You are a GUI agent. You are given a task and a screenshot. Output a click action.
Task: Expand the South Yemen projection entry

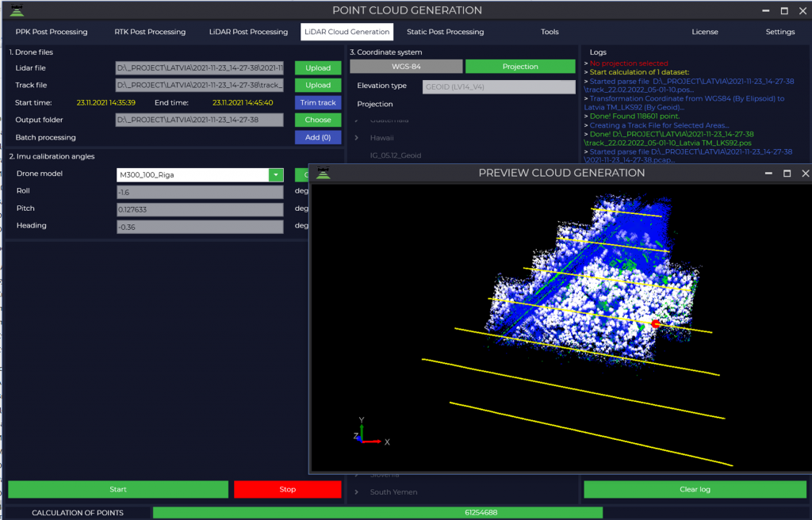pyautogui.click(x=358, y=491)
